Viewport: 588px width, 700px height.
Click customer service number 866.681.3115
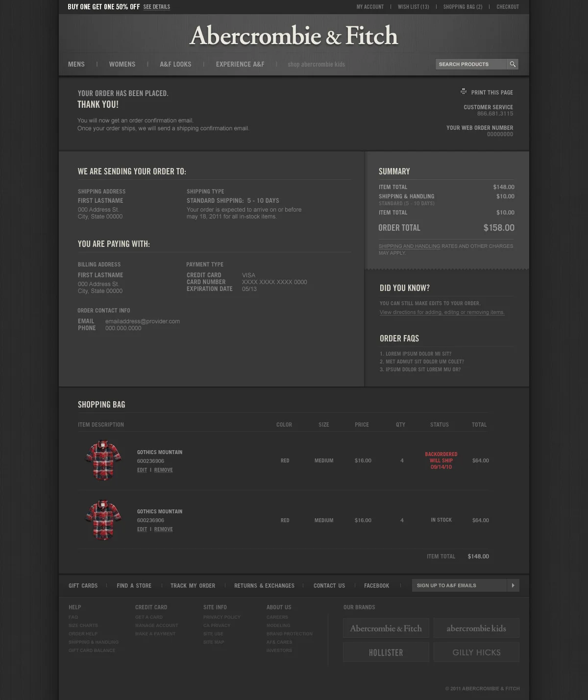495,114
